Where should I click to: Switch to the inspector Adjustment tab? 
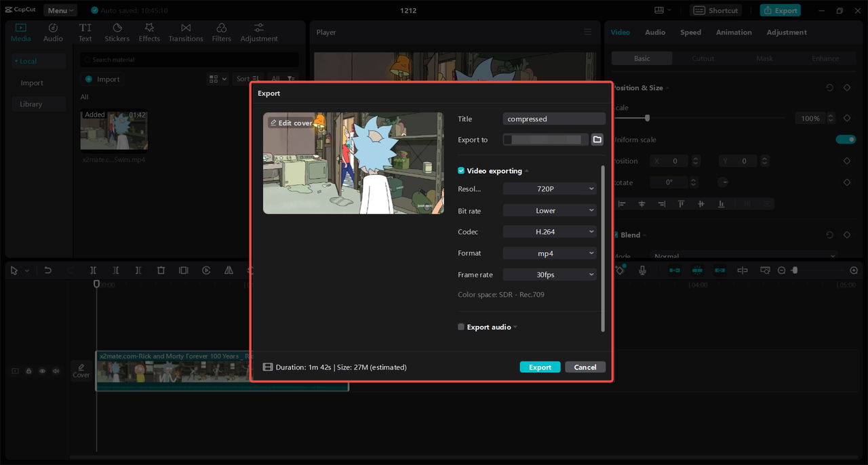787,33
